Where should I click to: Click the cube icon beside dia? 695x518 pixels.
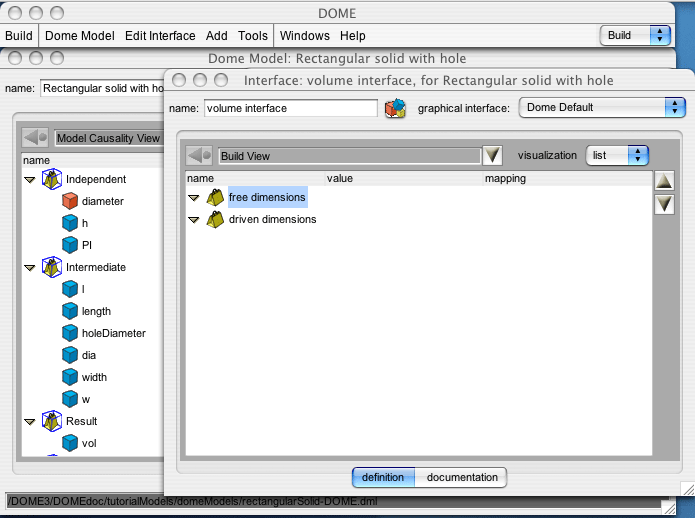pyautogui.click(x=70, y=355)
